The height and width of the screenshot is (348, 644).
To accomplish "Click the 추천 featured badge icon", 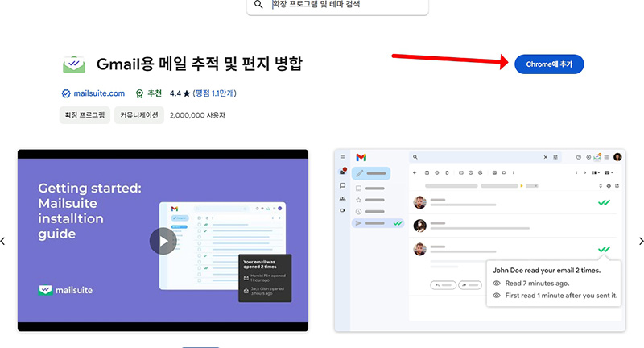I will tap(139, 94).
